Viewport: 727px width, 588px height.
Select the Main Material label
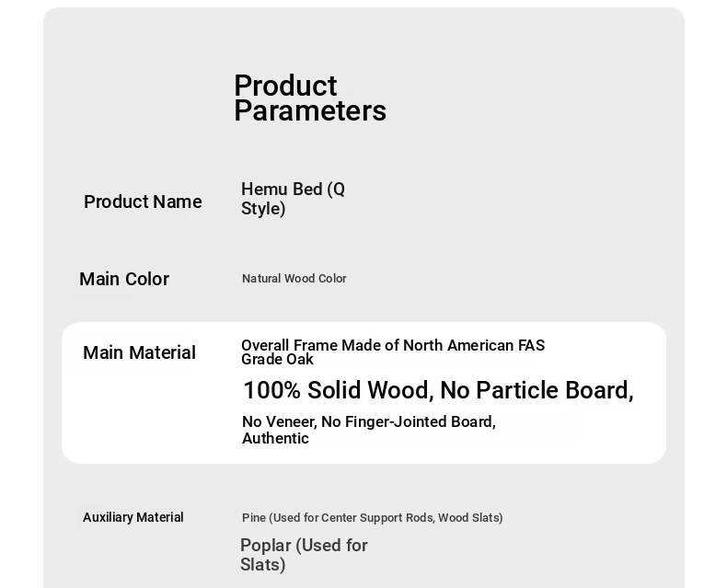tap(139, 352)
